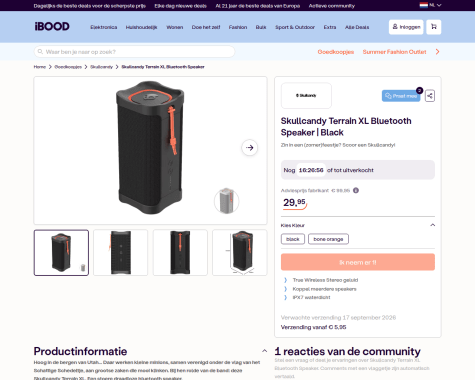Viewport: 475px width, 380px height.
Task: Click the search magnifier icon
Action: tap(40, 52)
